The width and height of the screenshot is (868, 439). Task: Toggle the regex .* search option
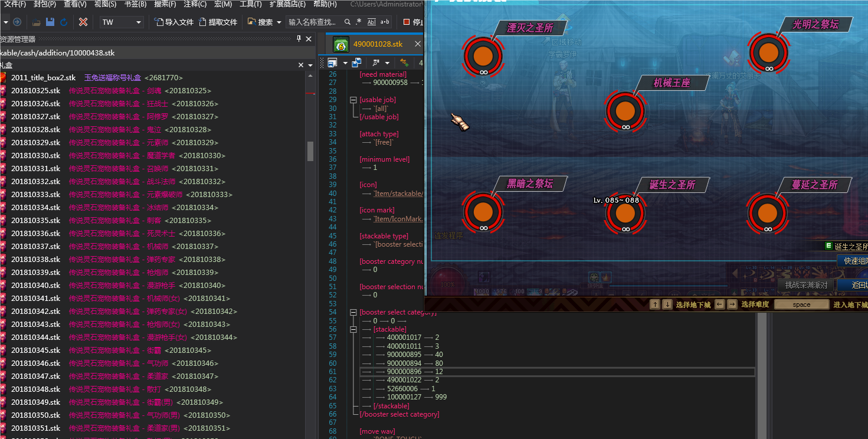[358, 22]
